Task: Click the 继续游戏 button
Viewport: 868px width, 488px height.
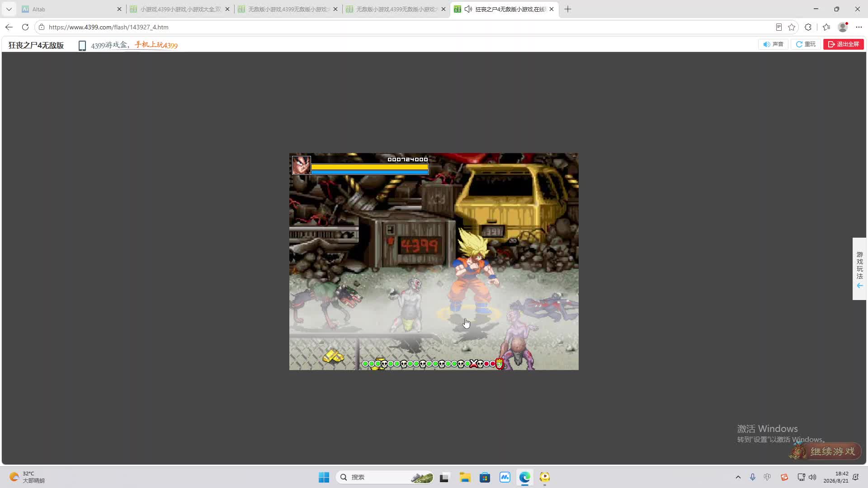Action: point(826,451)
